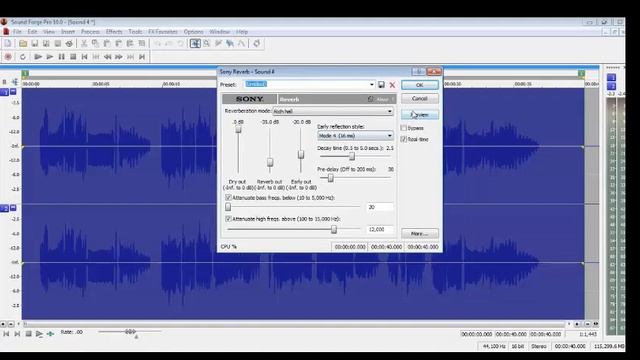This screenshot has width=640, height=360.
Task: Click the 12,000 high frequency field
Action: tap(380, 229)
